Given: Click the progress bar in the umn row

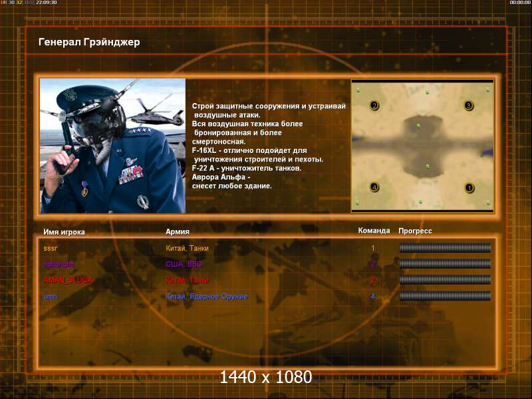Looking at the screenshot, I should (x=445, y=296).
